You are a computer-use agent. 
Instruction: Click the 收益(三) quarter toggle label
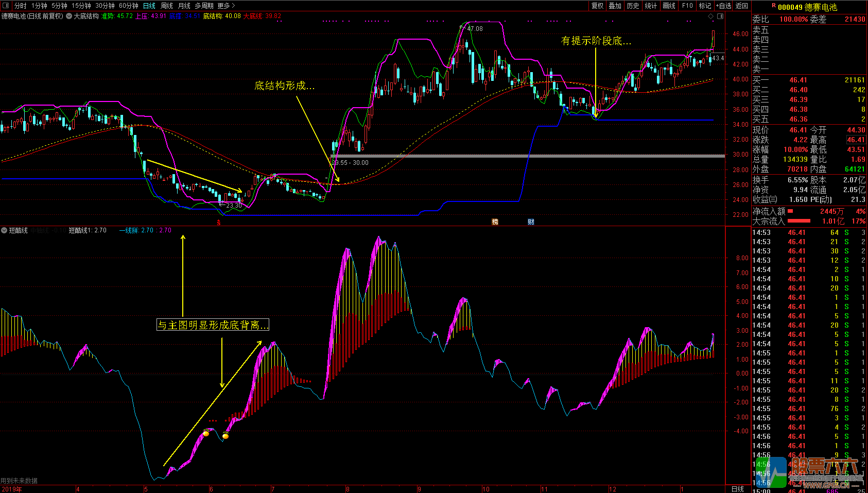point(765,199)
